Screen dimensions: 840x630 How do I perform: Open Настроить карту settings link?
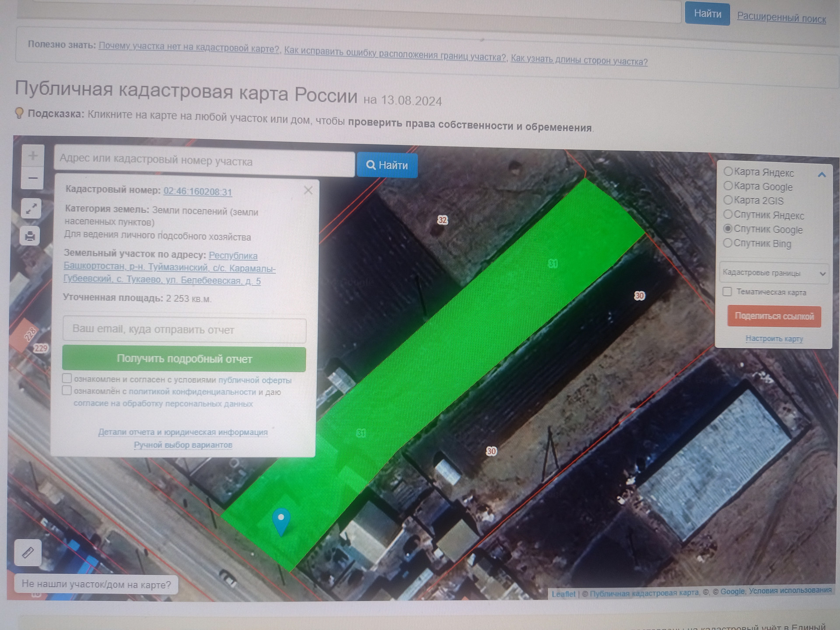pos(774,339)
